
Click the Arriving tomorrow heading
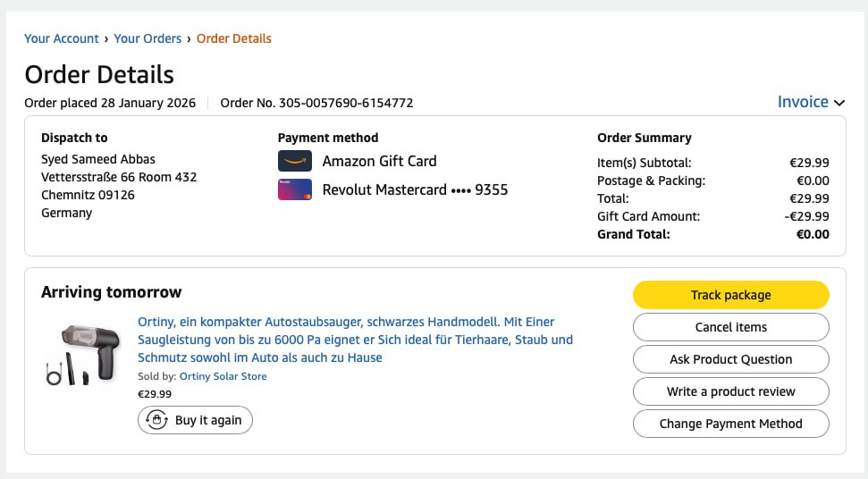pyautogui.click(x=111, y=292)
